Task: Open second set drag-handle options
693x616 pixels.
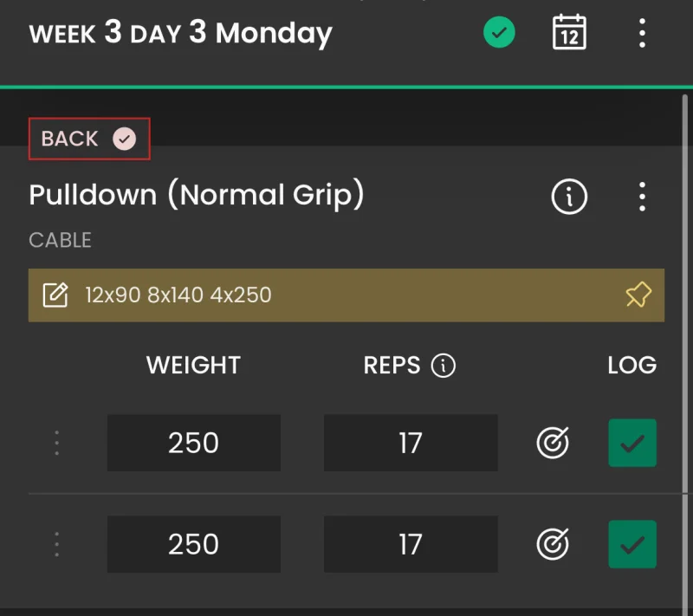Action: click(x=56, y=544)
